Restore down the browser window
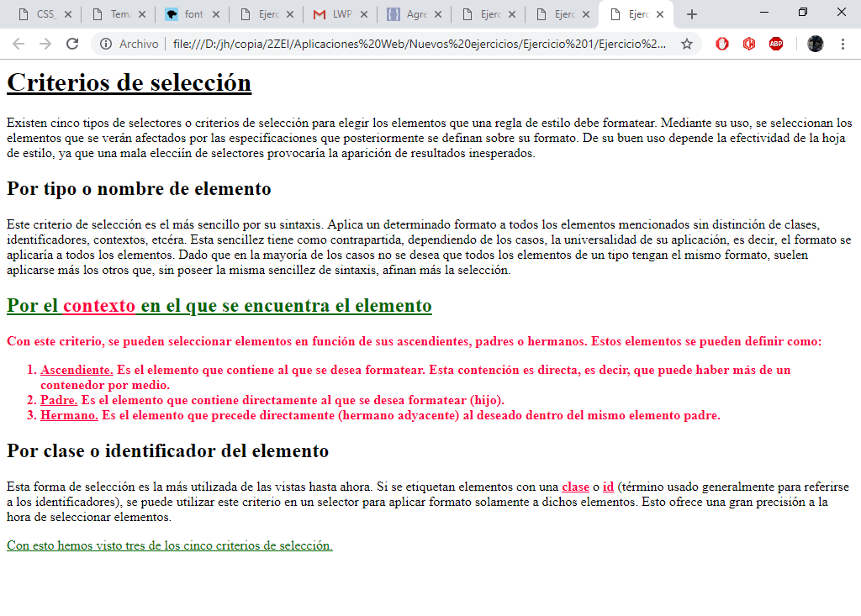 point(803,12)
